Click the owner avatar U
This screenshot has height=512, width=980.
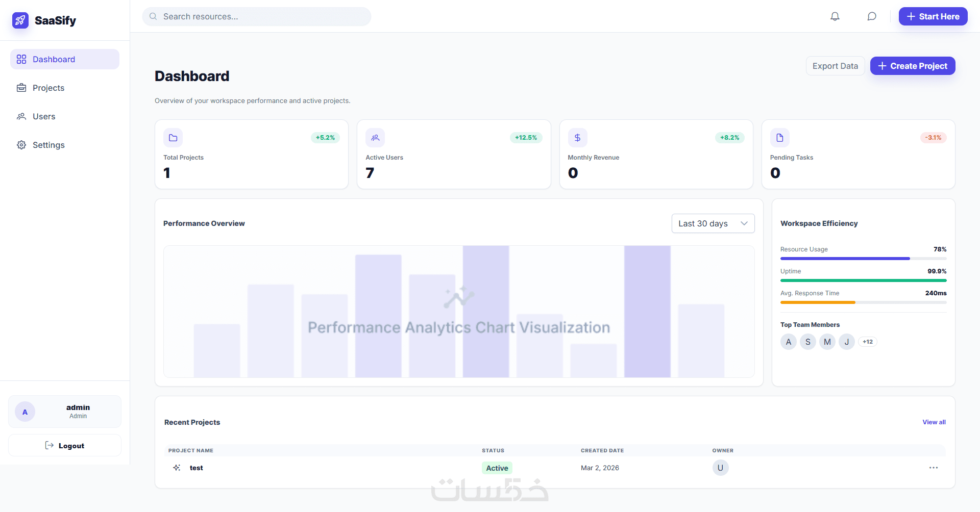pyautogui.click(x=721, y=468)
